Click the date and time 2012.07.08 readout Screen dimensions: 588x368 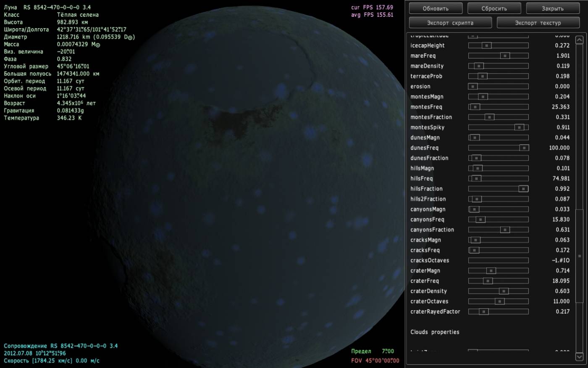[35, 353]
